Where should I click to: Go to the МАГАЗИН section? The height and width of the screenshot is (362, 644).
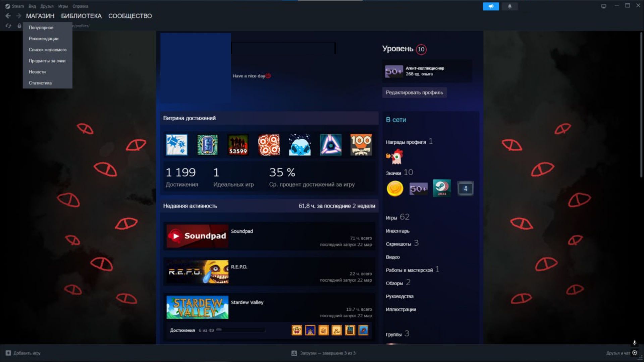click(x=40, y=16)
